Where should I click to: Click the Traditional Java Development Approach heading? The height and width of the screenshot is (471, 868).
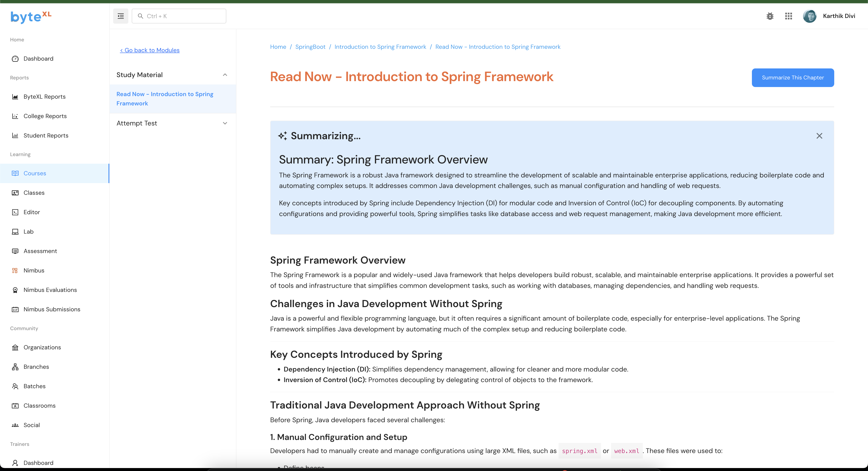[405, 405]
